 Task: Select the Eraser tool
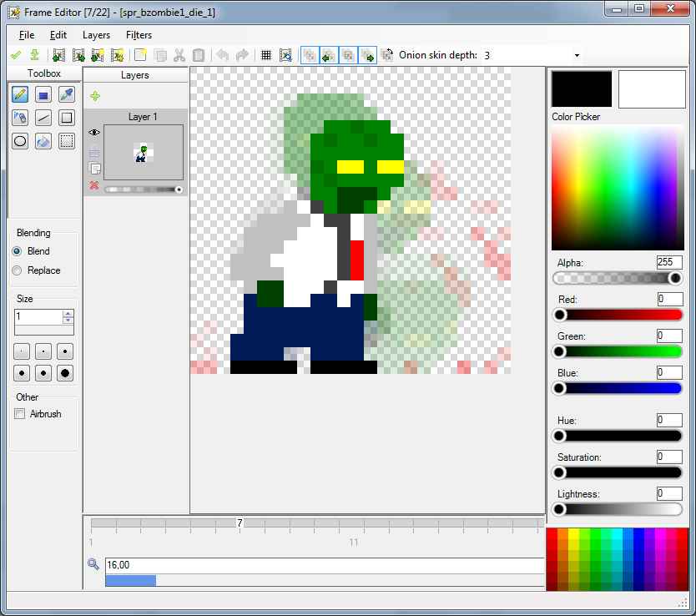pyautogui.click(x=43, y=94)
